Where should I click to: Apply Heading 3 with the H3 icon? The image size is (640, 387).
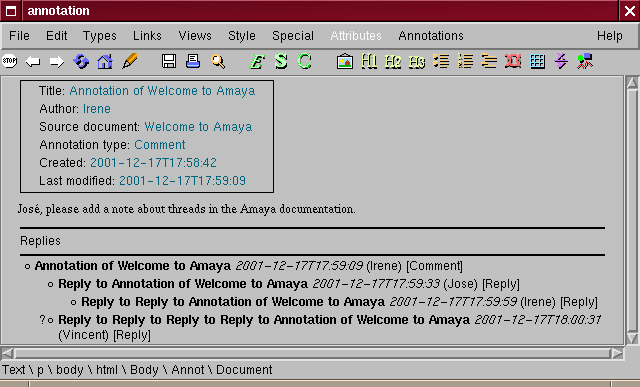pyautogui.click(x=417, y=62)
